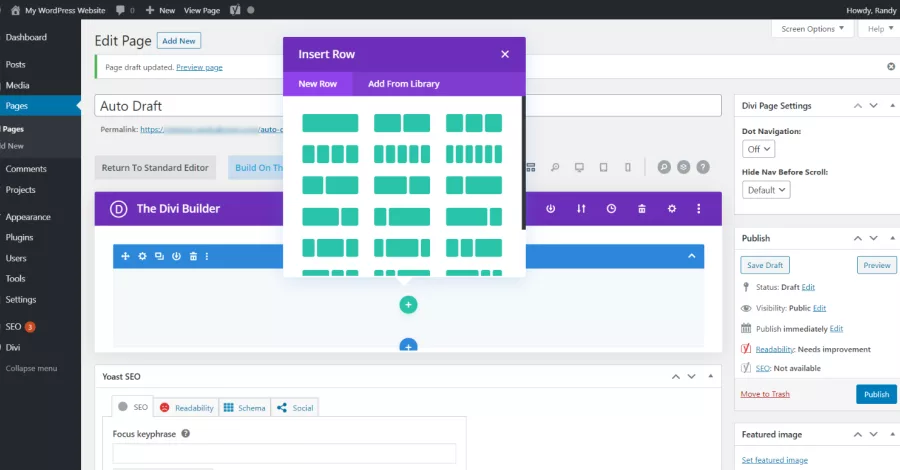This screenshot has width=900, height=470.
Task: Collapse the blue section with chevron
Action: pos(692,256)
